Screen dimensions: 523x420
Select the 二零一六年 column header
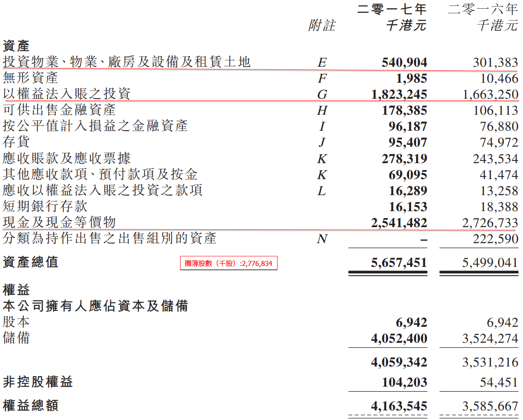tap(483, 9)
